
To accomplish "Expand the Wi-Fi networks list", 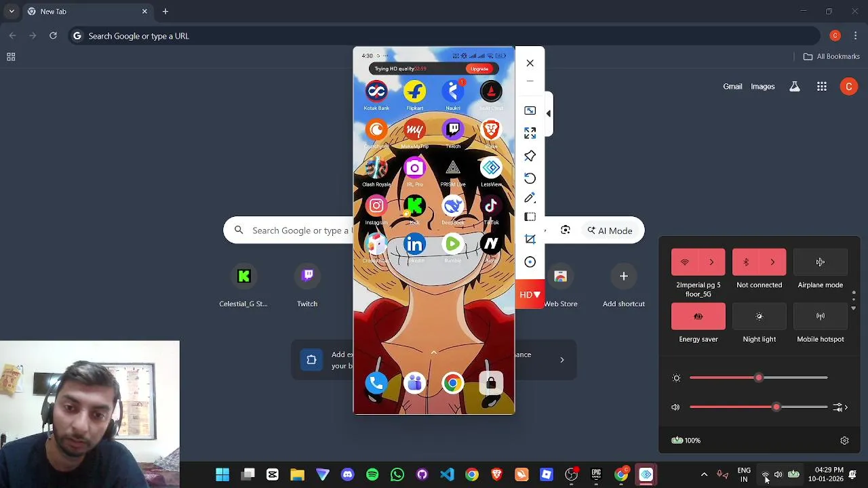I will tap(711, 262).
